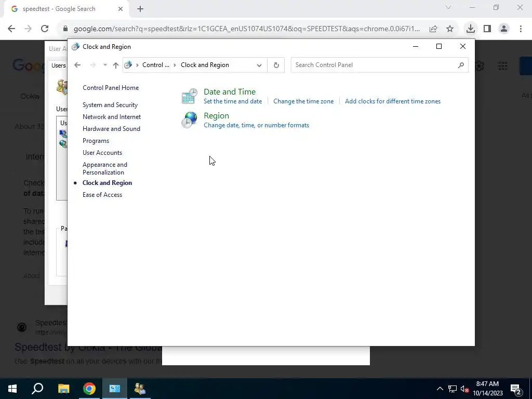Open Date and Time settings heading

point(229,91)
